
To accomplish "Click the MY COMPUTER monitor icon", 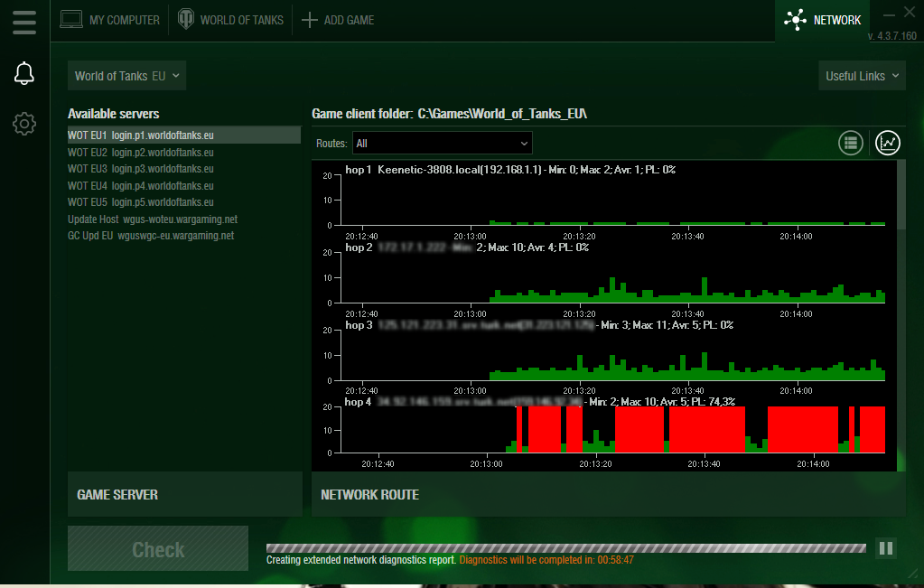I will 71,20.
